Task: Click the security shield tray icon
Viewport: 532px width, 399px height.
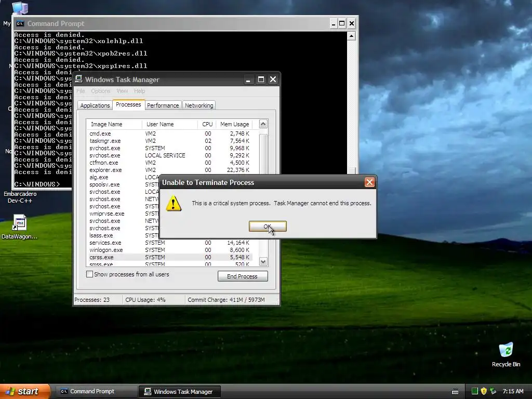Action: tap(484, 391)
